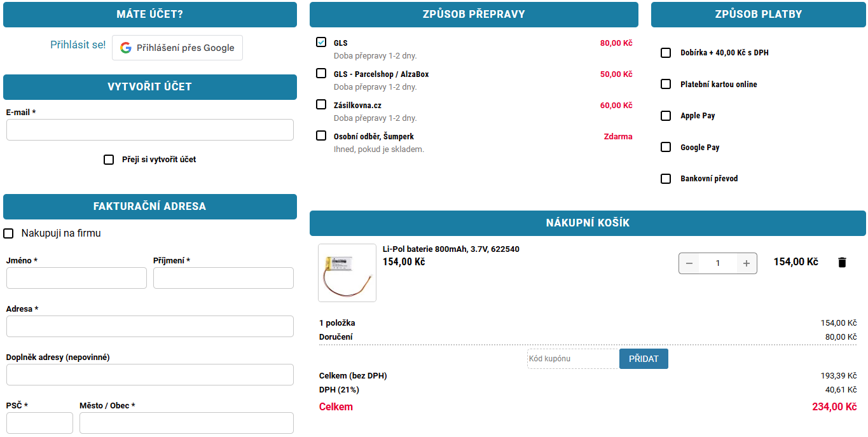Screen dimensions: 868x437
Task: Select personal pickup in Šumperk
Action: tap(321, 136)
